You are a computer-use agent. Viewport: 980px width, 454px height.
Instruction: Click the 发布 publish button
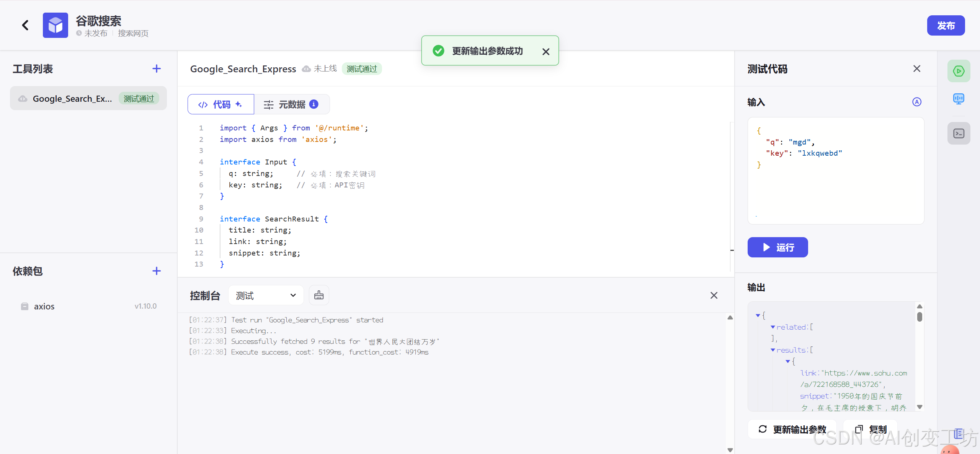[946, 26]
